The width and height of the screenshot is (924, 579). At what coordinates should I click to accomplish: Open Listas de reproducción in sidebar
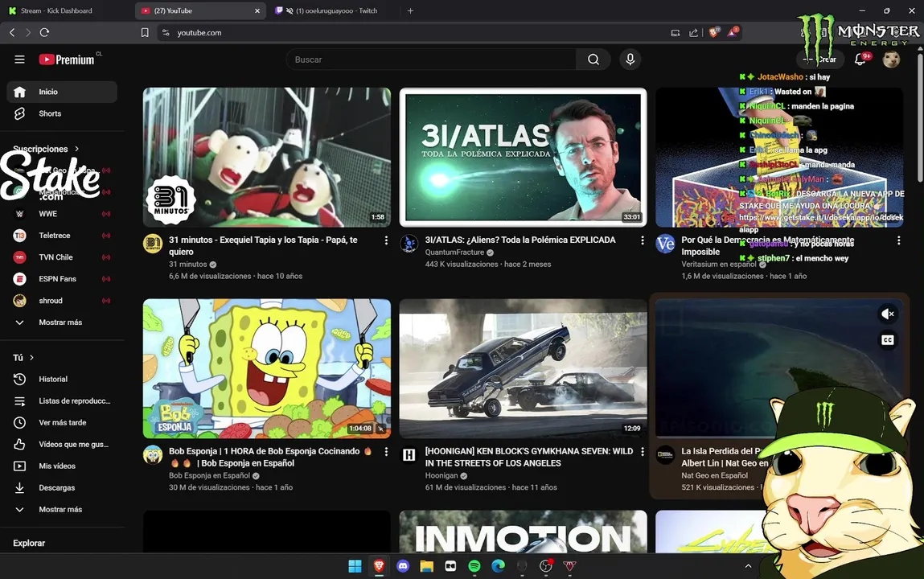[x=62, y=401]
